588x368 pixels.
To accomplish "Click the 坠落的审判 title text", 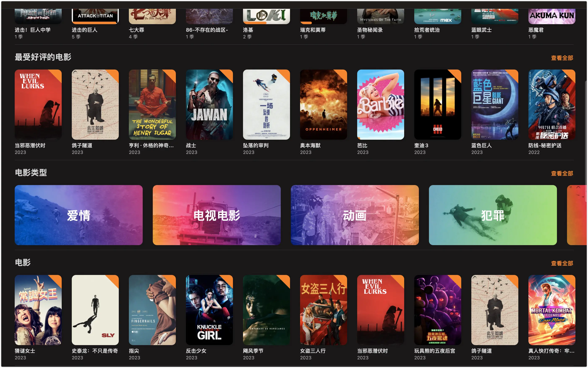I will pyautogui.click(x=256, y=145).
